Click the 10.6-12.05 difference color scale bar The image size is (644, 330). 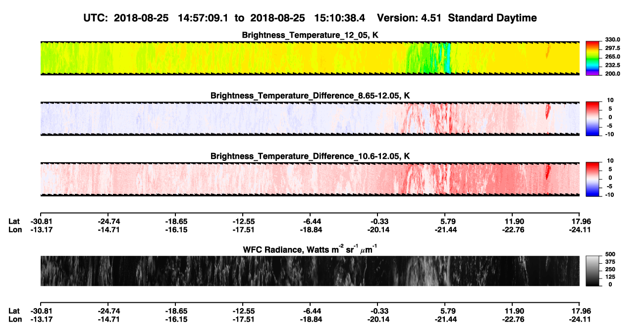click(592, 179)
